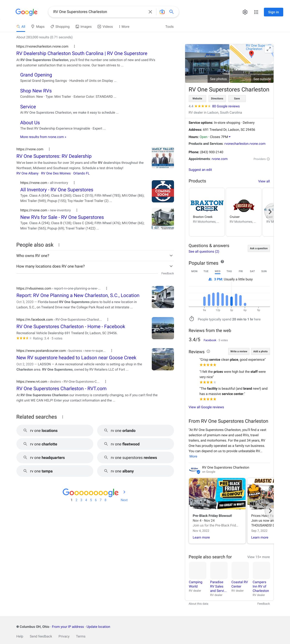The width and height of the screenshot is (290, 644).
Task: Open the See photos storefront thumbnail
Action: click(x=207, y=63)
